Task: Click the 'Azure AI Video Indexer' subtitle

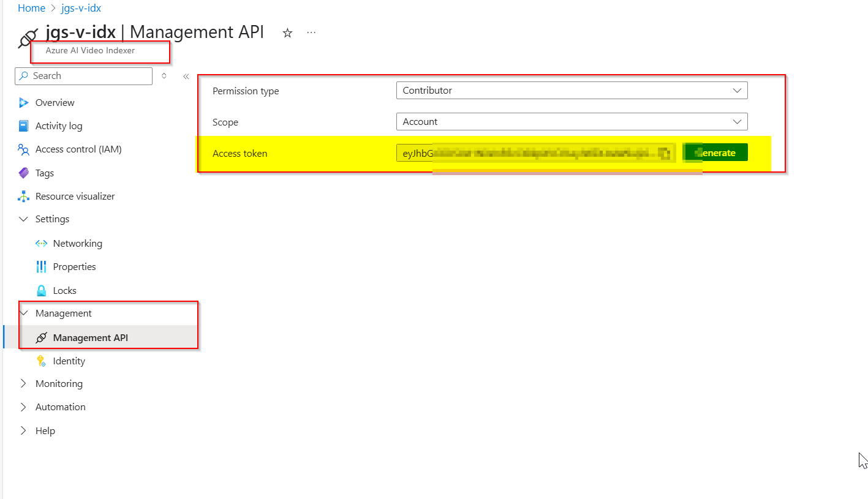Action: pyautogui.click(x=90, y=50)
